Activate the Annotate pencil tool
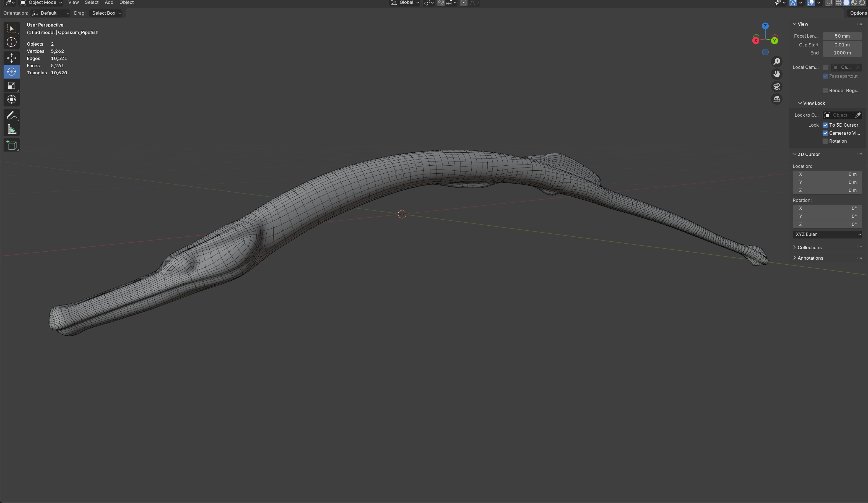The width and height of the screenshot is (868, 503). click(11, 115)
